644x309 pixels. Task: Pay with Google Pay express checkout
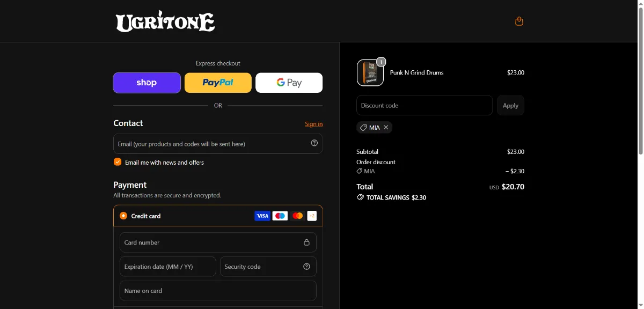tap(289, 83)
